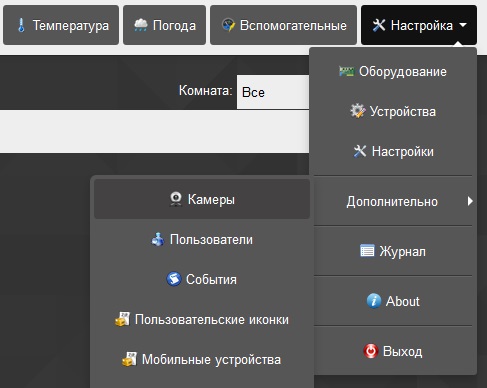
Task: Switch to the Погода tab
Action: click(x=164, y=25)
